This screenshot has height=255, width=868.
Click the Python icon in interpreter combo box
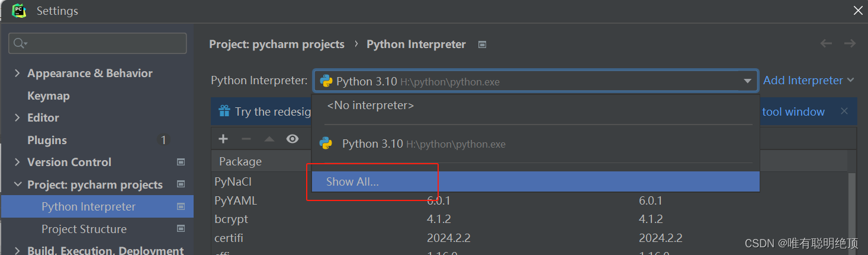(326, 81)
